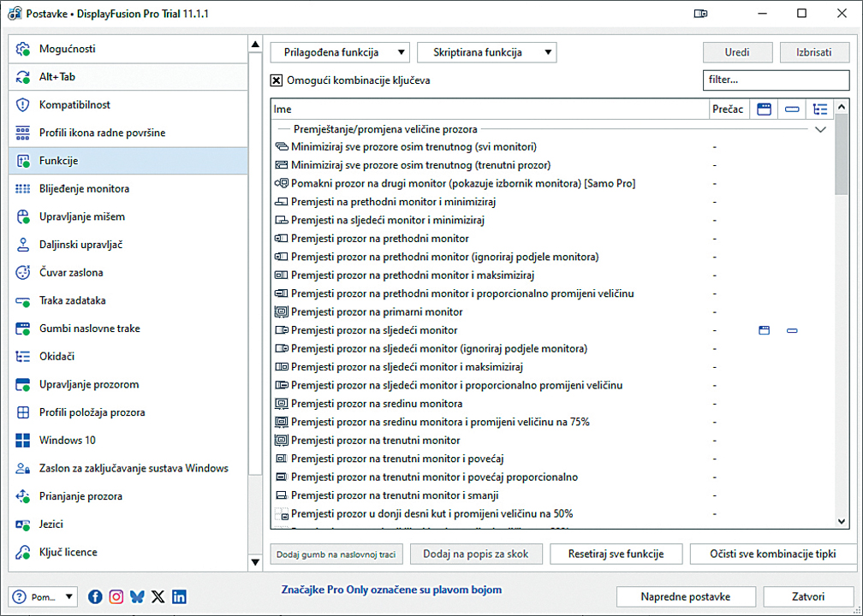Viewport: 863px width, 616px height.
Task: Collapse the 'Premještanje/promjena veličine prozora' group chevron
Action: click(820, 130)
